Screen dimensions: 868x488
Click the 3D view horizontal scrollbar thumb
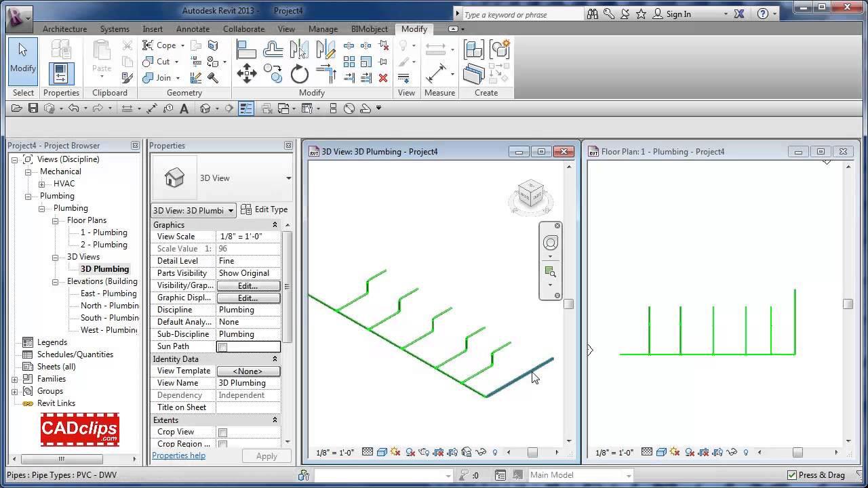[532, 452]
